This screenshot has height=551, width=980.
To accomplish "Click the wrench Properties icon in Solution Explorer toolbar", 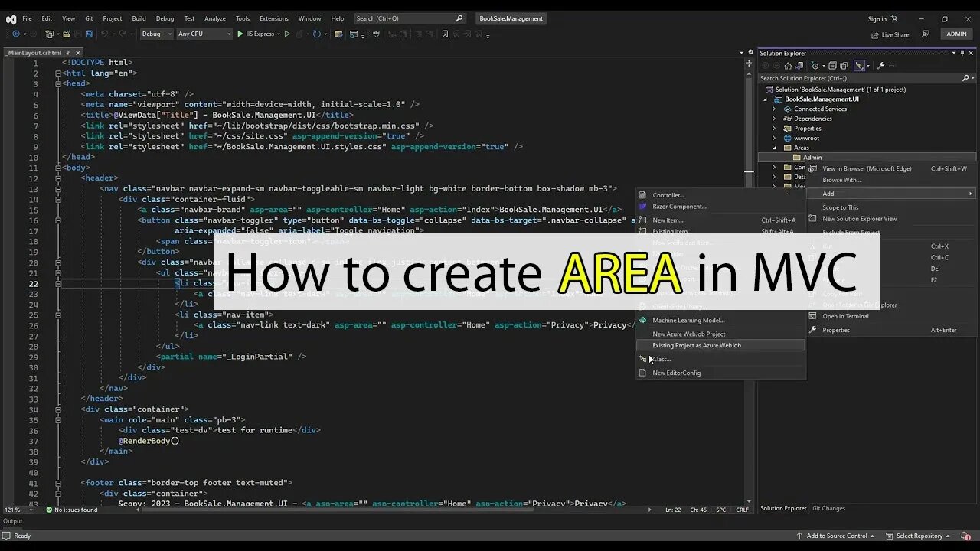I will click(x=880, y=66).
